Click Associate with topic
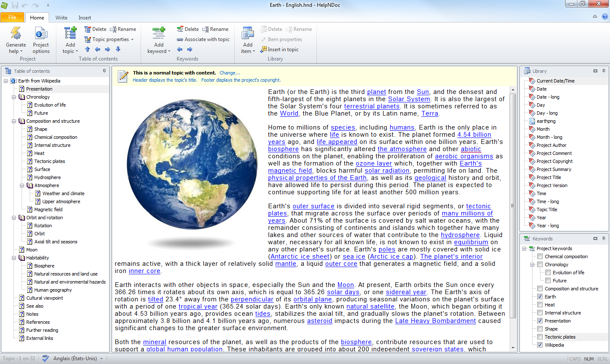 [203, 39]
